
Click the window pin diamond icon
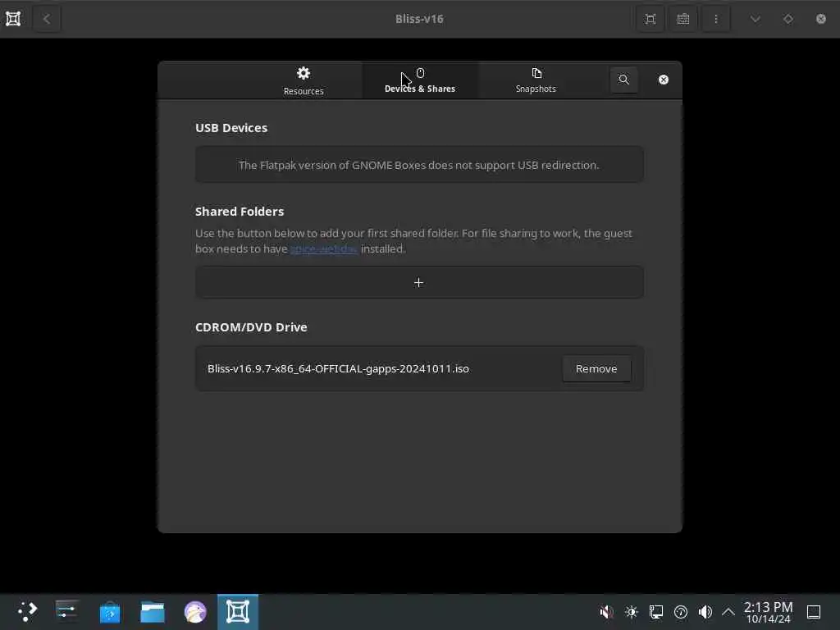[788, 19]
